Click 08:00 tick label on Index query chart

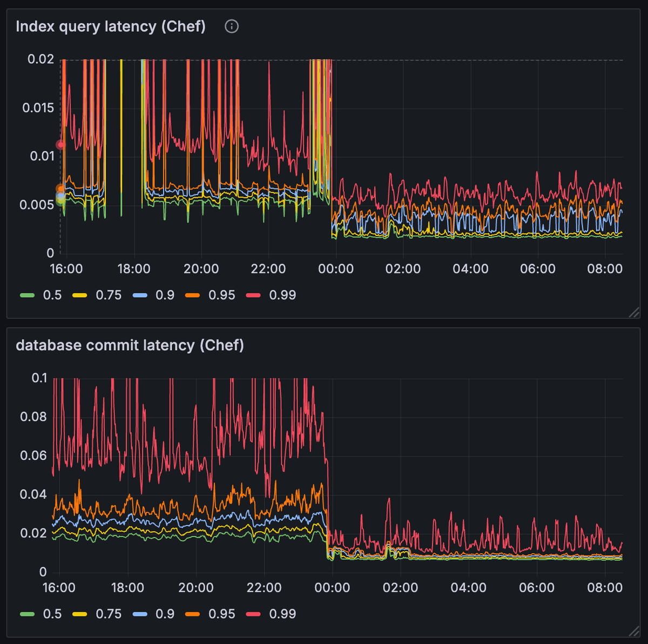click(605, 269)
